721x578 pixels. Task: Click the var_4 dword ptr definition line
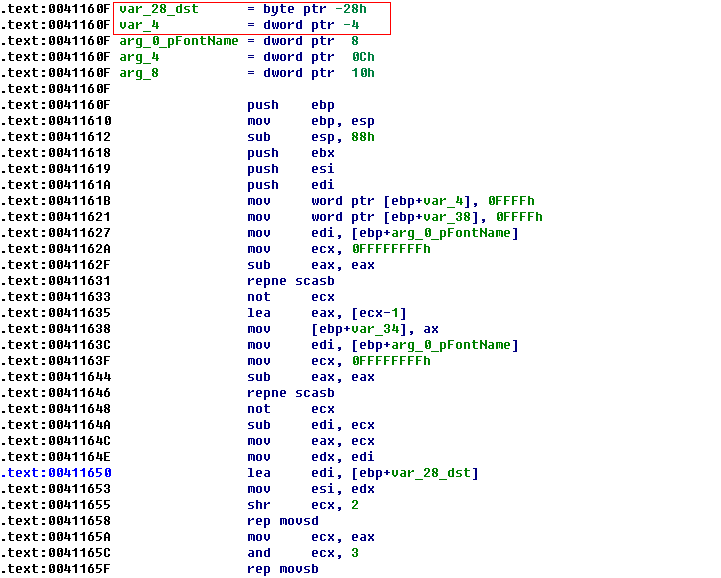[x=239, y=25]
